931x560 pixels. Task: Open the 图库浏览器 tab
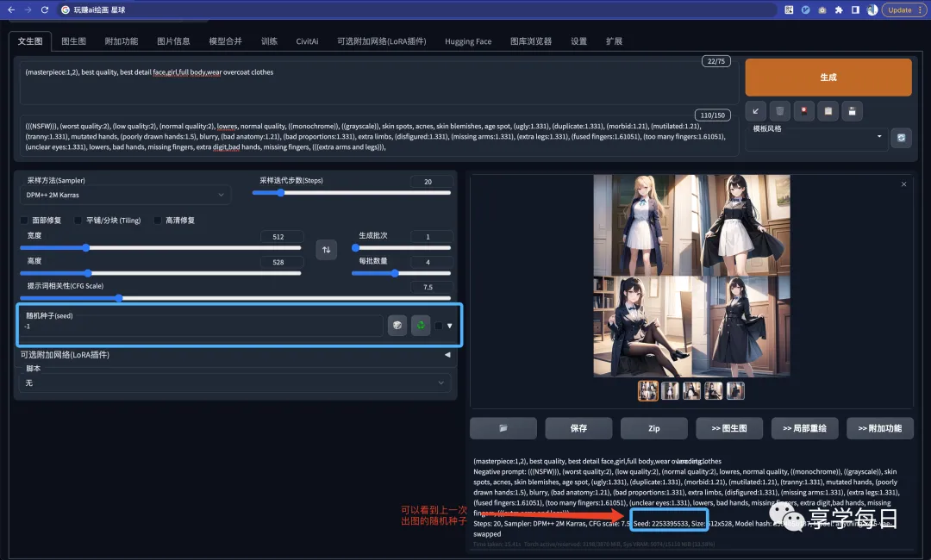[531, 41]
